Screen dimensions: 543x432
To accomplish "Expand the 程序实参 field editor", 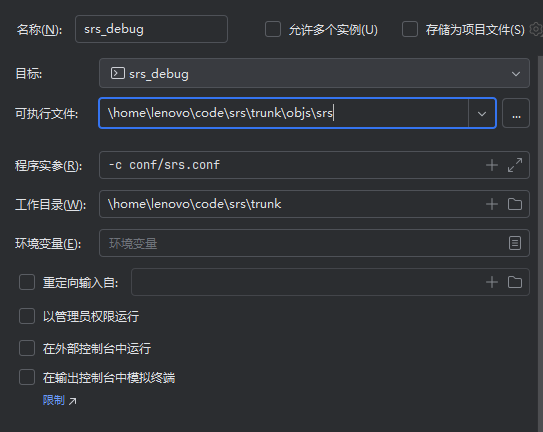I will tap(515, 165).
